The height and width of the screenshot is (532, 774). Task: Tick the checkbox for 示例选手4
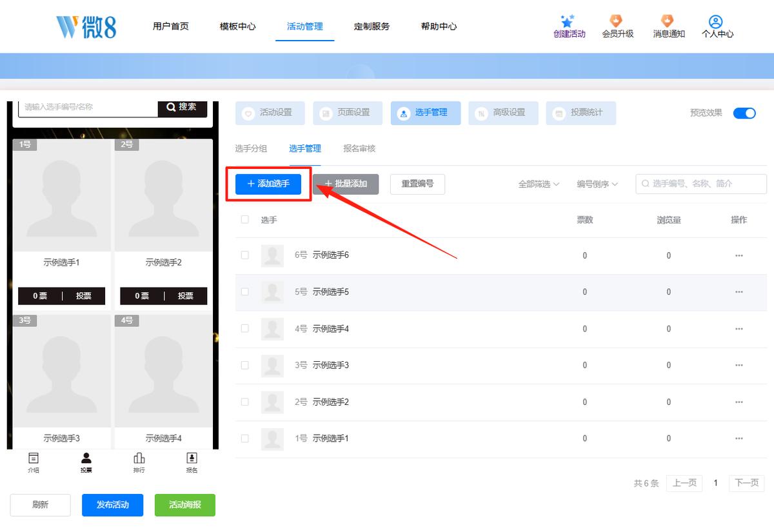point(244,329)
